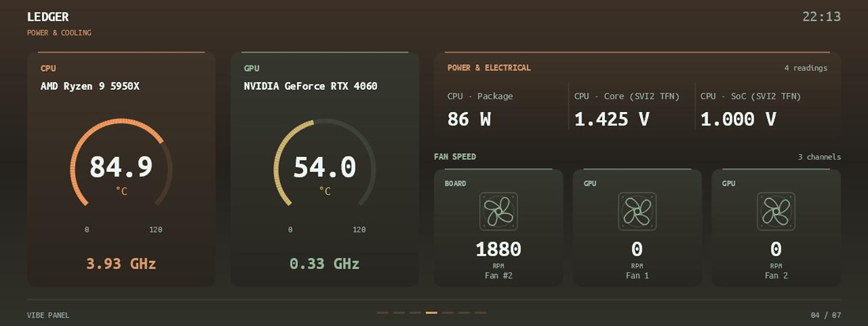Click the CPU · SoC (SVI2 TFN) label

751,96
